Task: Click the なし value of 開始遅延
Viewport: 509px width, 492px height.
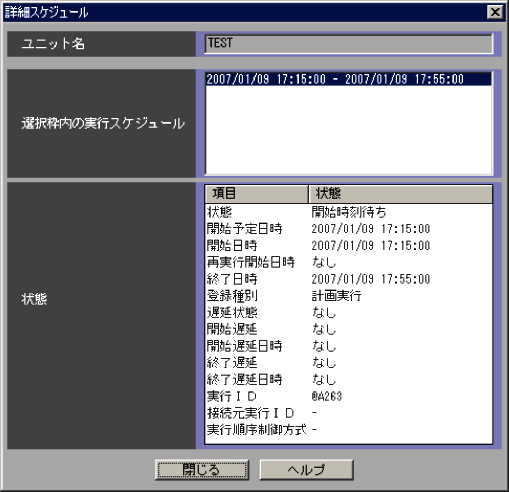Action: tap(324, 329)
